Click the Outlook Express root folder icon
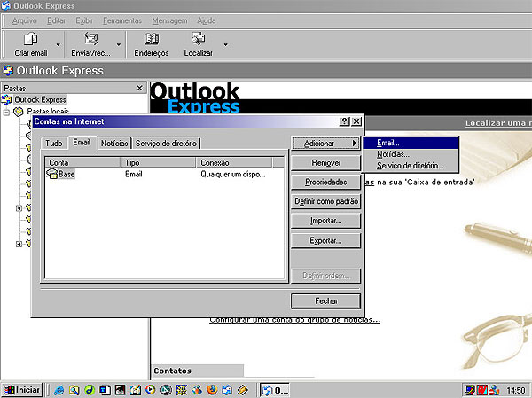Viewport: 532px width, 398px height. pyautogui.click(x=8, y=99)
